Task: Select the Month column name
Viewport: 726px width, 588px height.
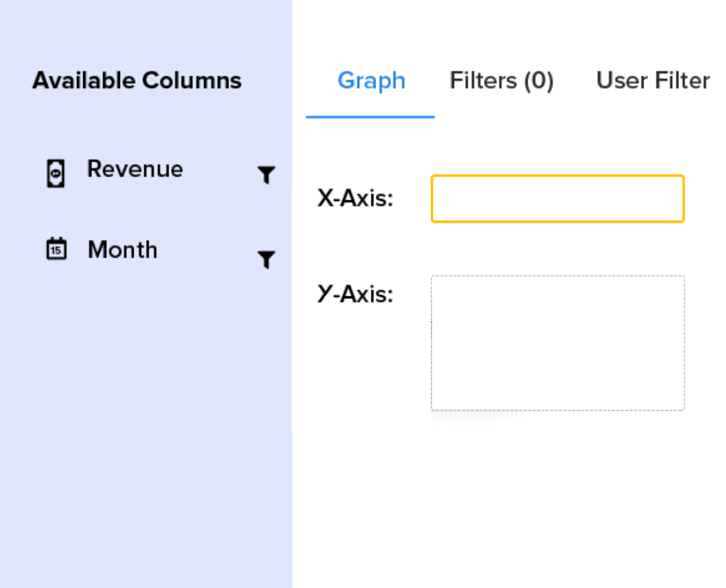Action: tap(123, 250)
